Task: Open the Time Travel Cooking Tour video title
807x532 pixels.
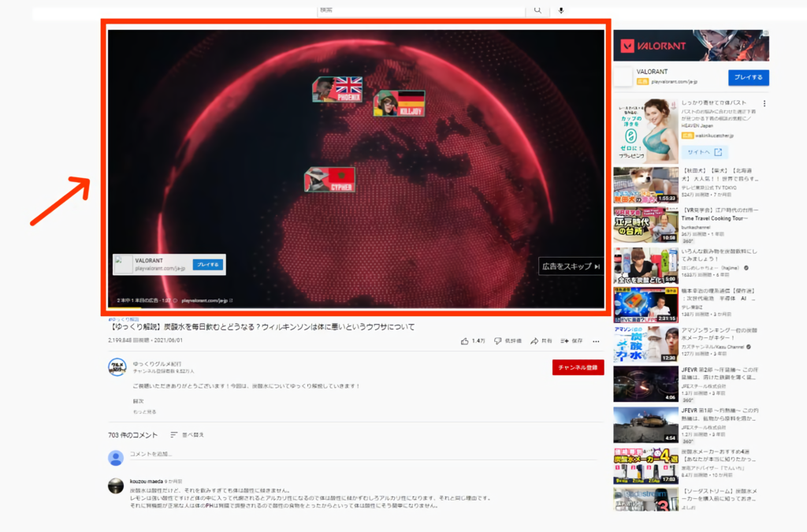Action: coord(720,214)
